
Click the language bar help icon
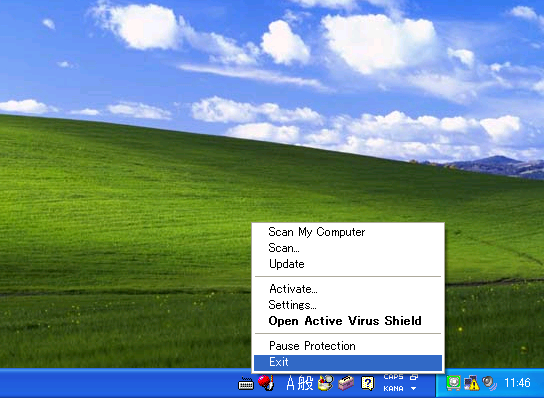pyautogui.click(x=368, y=383)
